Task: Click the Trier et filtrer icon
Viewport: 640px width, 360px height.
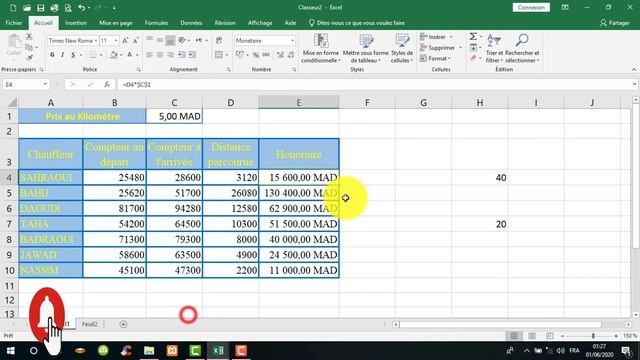Action: (x=494, y=40)
